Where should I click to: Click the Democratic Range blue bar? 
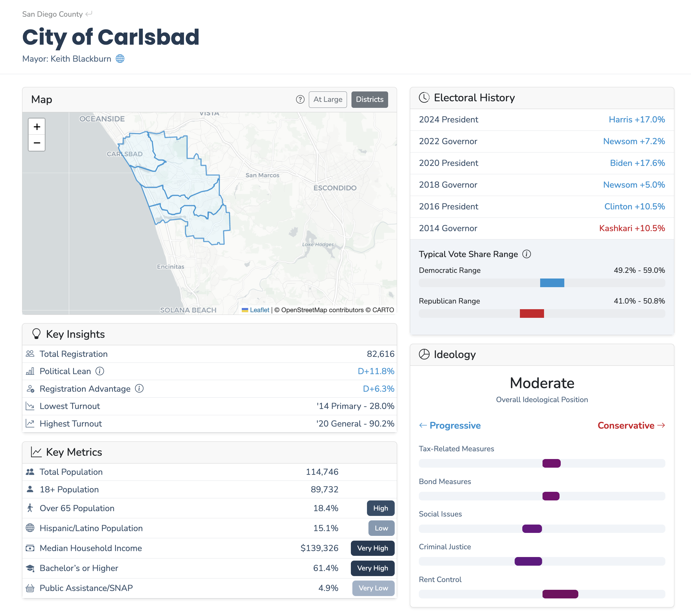(552, 283)
